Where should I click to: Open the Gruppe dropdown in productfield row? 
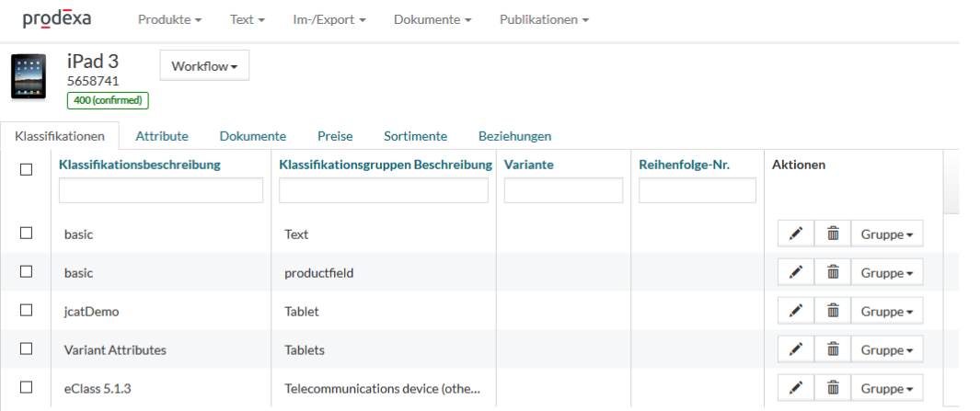click(887, 273)
